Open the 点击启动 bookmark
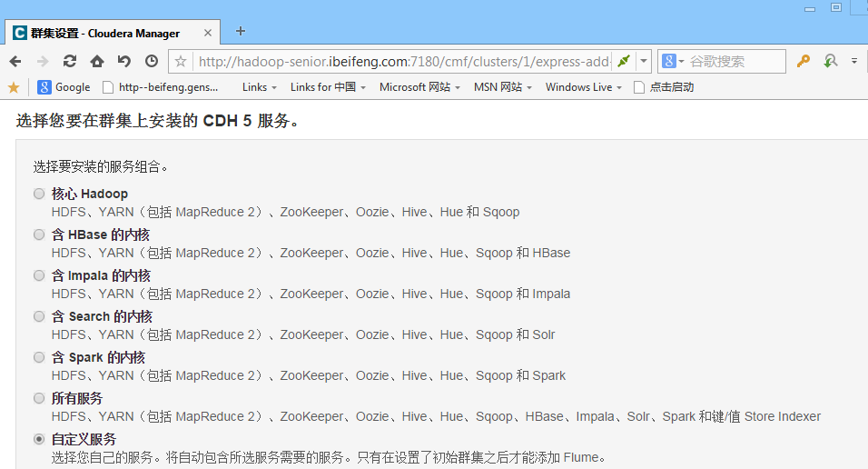The width and height of the screenshot is (868, 469). (x=664, y=87)
